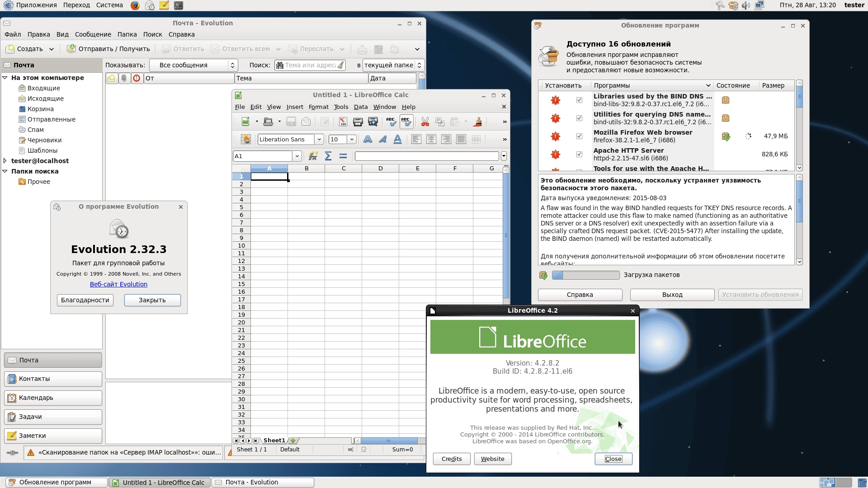Toggle Italic formatting in Calc
Image resolution: width=868 pixels, height=488 pixels.
tap(383, 140)
